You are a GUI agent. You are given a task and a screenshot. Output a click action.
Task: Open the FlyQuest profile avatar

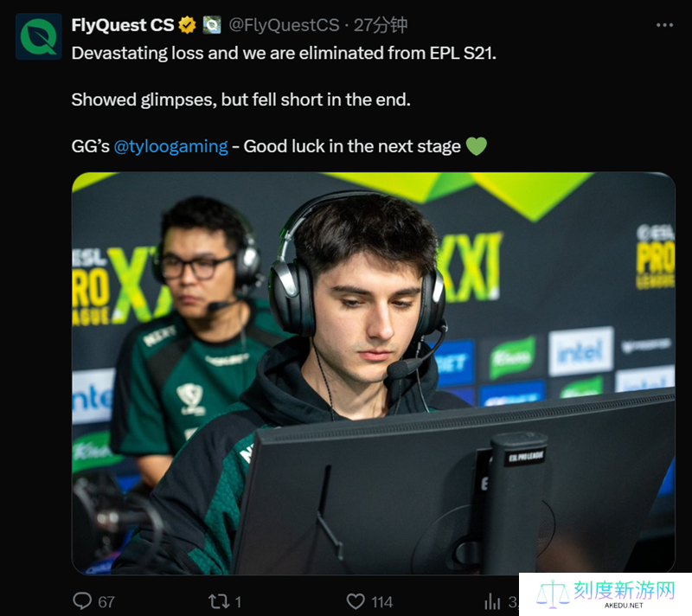click(38, 36)
